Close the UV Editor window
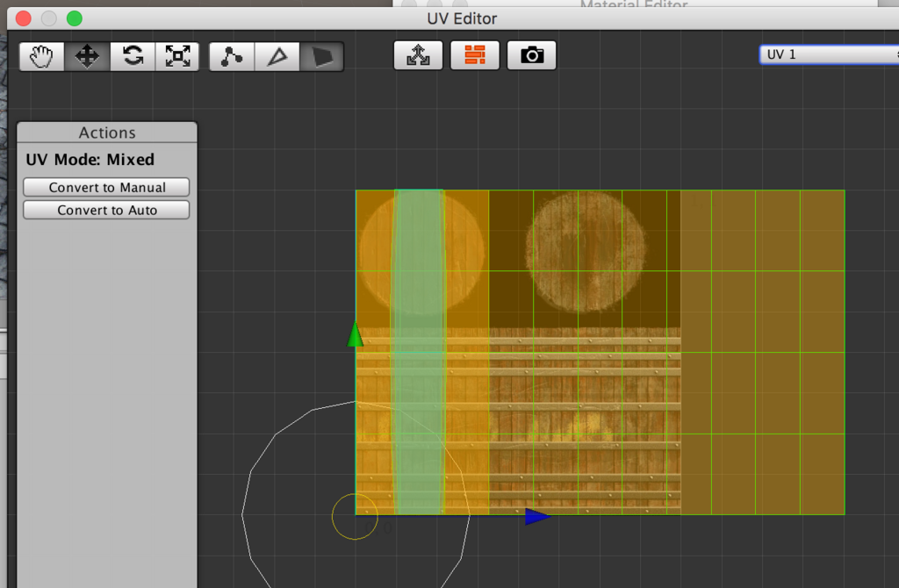Screen dimensions: 899x588 click(x=24, y=18)
